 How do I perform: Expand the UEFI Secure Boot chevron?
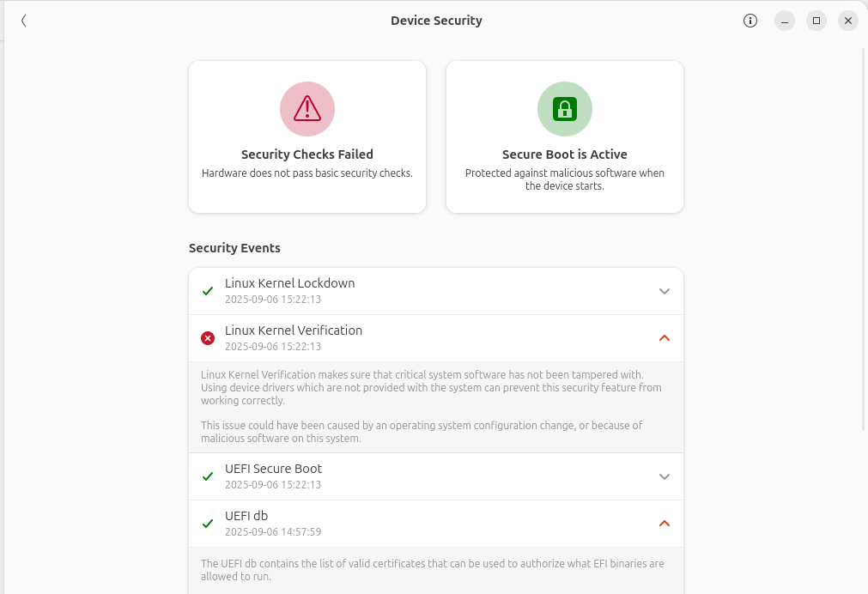pyautogui.click(x=664, y=476)
